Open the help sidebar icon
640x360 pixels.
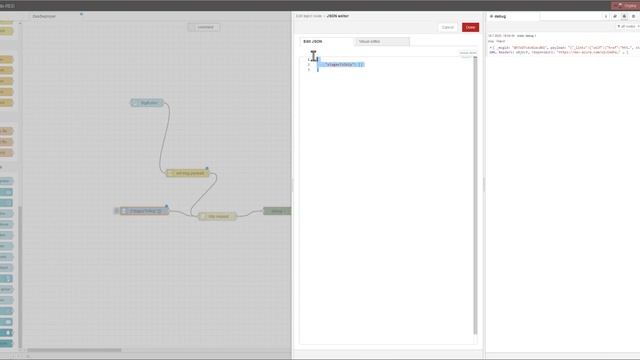[x=615, y=16]
